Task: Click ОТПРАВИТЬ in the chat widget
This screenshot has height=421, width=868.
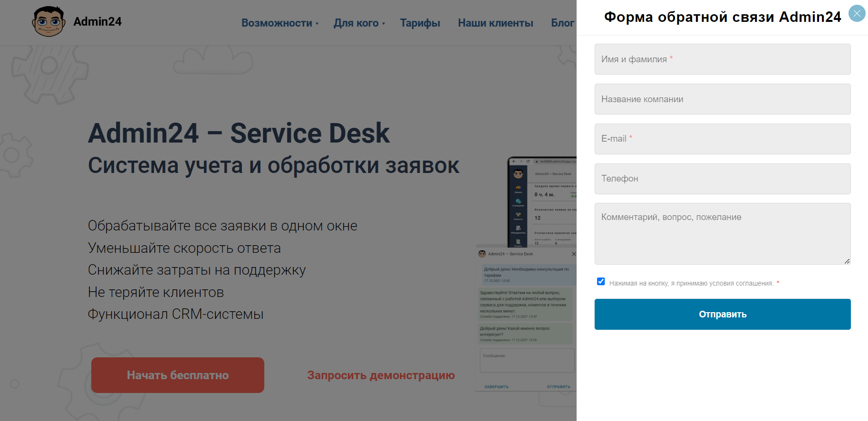Action: [x=559, y=387]
